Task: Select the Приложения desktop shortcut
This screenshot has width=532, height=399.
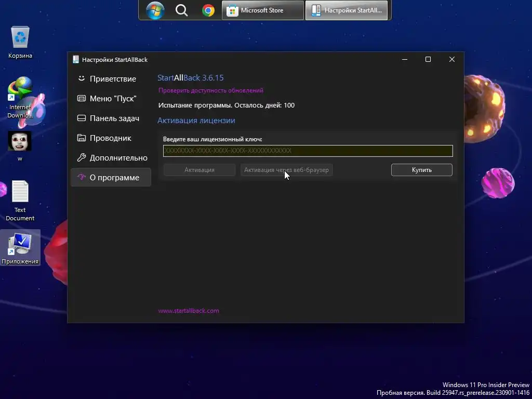Action: click(20, 248)
